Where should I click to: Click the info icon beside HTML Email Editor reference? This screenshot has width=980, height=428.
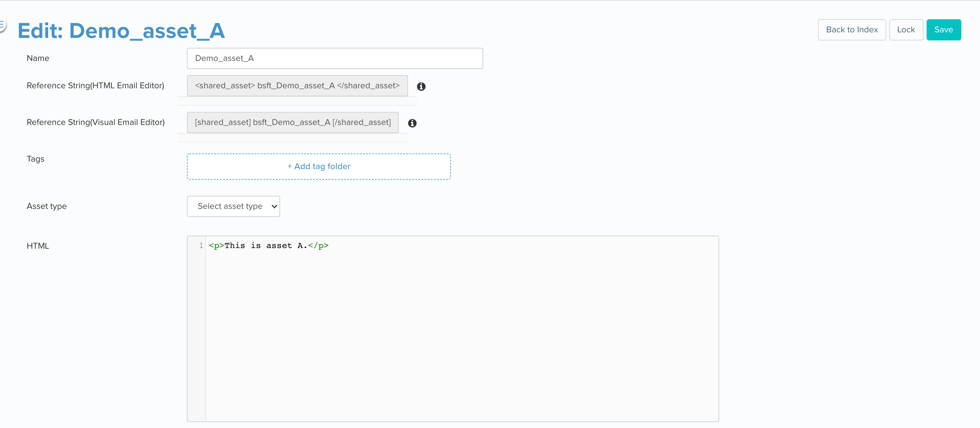(x=421, y=87)
